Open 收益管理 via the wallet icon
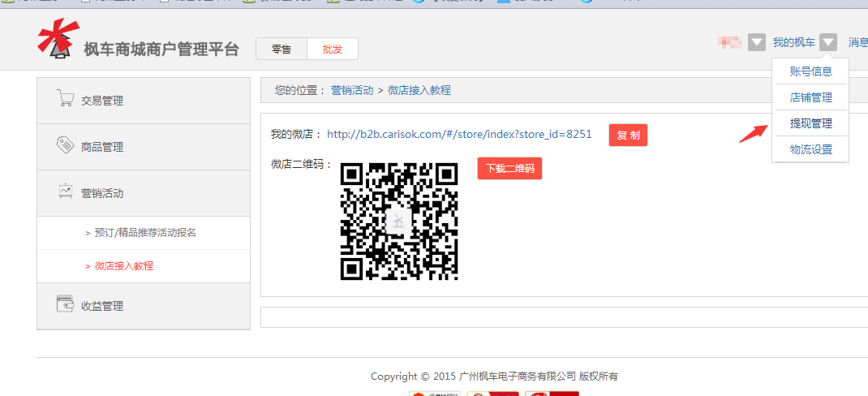Image resolution: width=868 pixels, height=396 pixels. pyautogui.click(x=66, y=303)
